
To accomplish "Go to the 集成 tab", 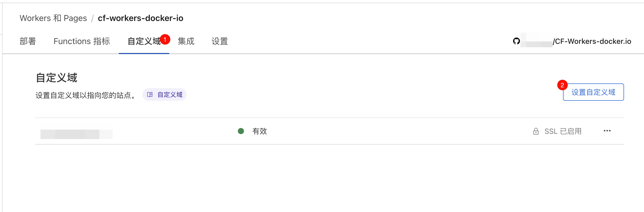I will 186,41.
